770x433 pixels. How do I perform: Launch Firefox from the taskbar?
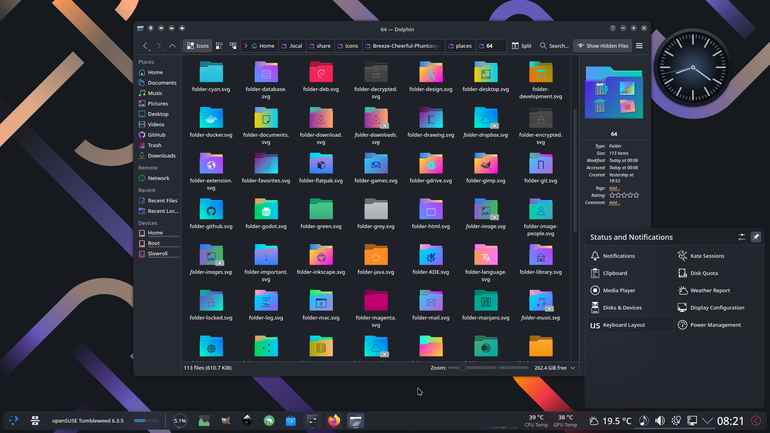pyautogui.click(x=334, y=421)
